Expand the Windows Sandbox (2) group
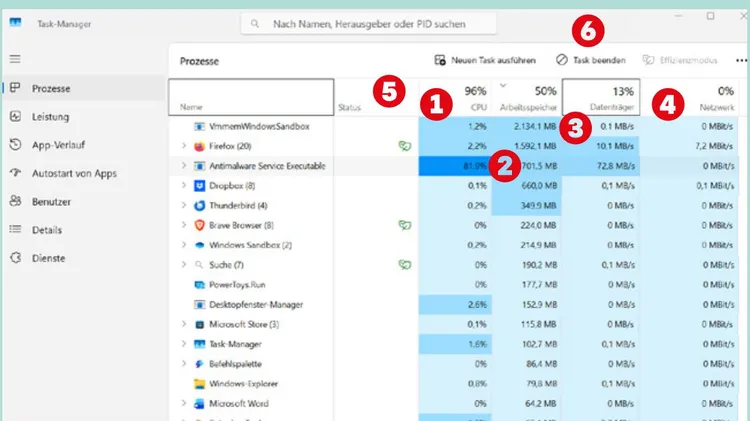Screen dimensions: 750x421 point(184,244)
